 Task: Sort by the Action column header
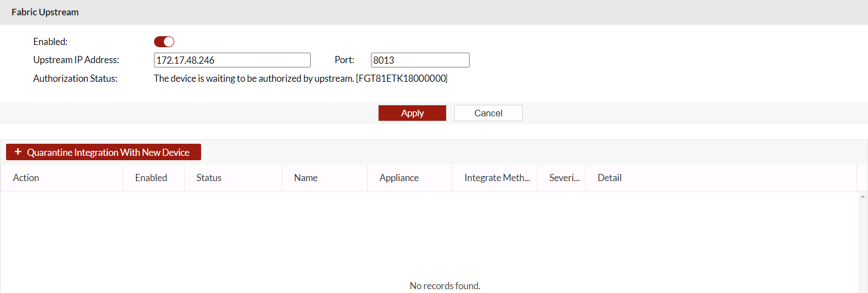point(26,178)
